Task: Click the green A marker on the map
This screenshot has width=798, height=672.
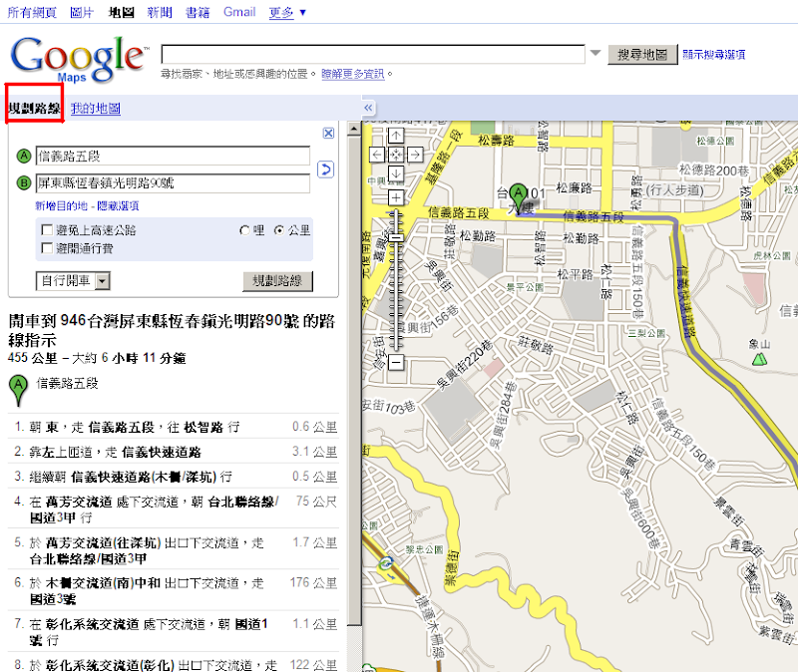Action: coord(518,197)
